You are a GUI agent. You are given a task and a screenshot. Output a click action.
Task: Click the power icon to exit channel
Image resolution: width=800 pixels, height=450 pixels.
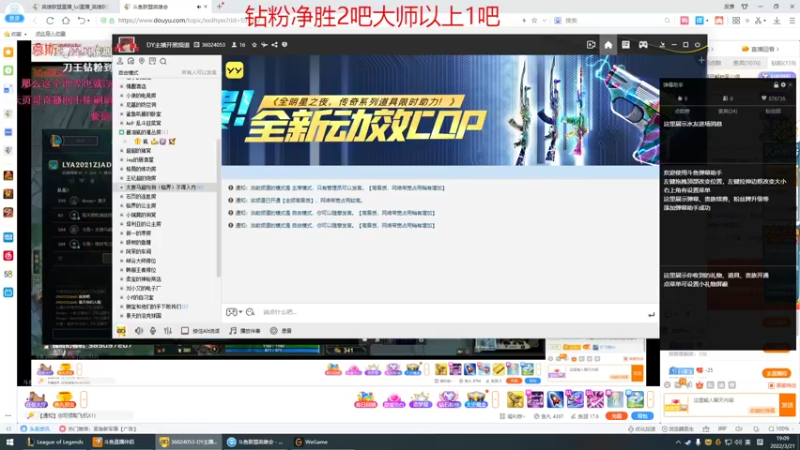pos(697,45)
